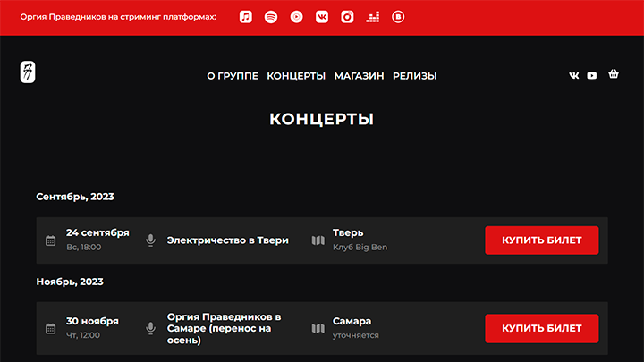Click microphone icon beside Электричество в Твери
This screenshot has height=362, width=644.
[151, 240]
